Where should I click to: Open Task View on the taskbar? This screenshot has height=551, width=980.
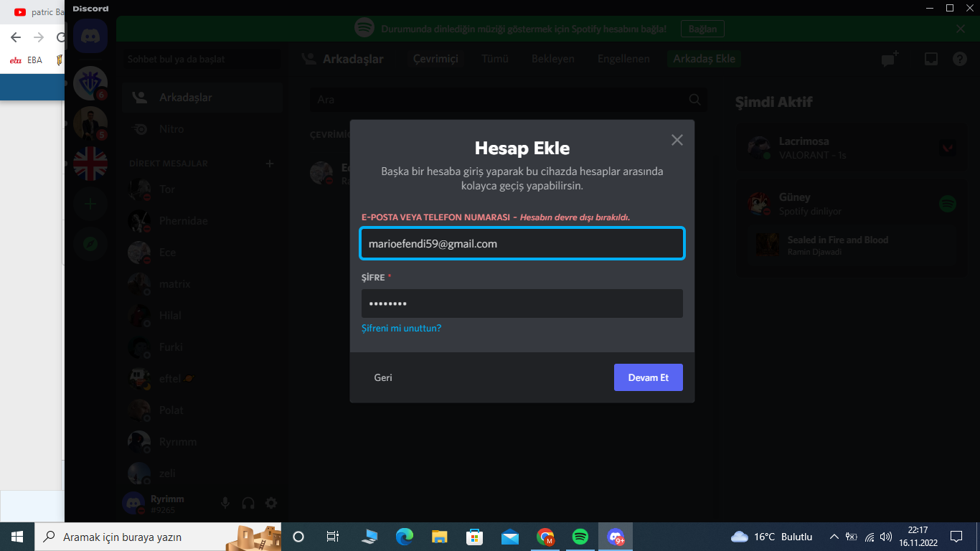(333, 537)
